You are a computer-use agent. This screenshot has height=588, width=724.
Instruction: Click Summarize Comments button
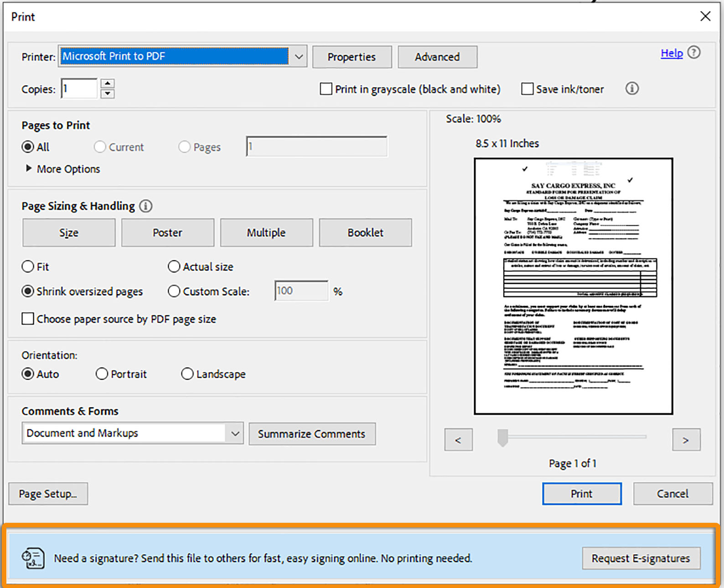pos(312,433)
